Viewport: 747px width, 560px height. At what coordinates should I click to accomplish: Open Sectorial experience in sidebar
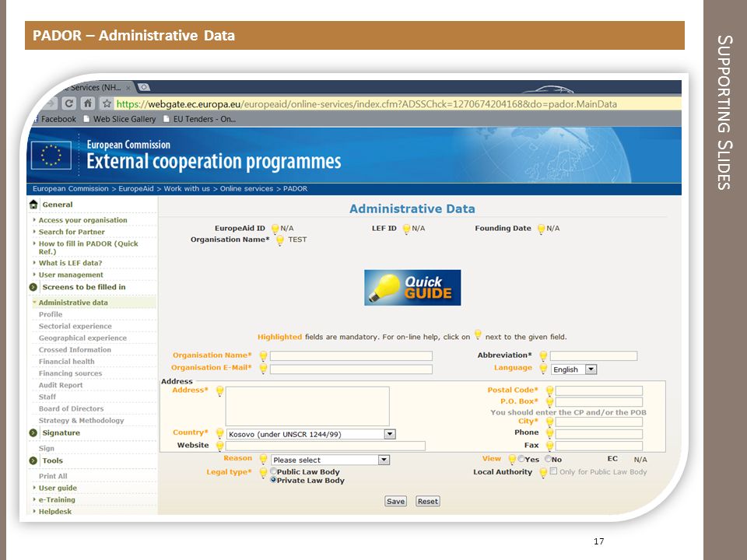(x=75, y=326)
